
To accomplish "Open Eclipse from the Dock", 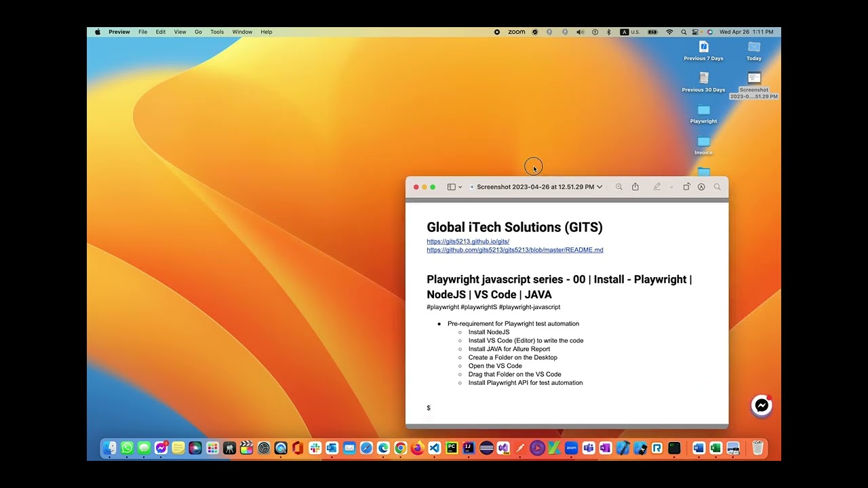I will click(486, 448).
